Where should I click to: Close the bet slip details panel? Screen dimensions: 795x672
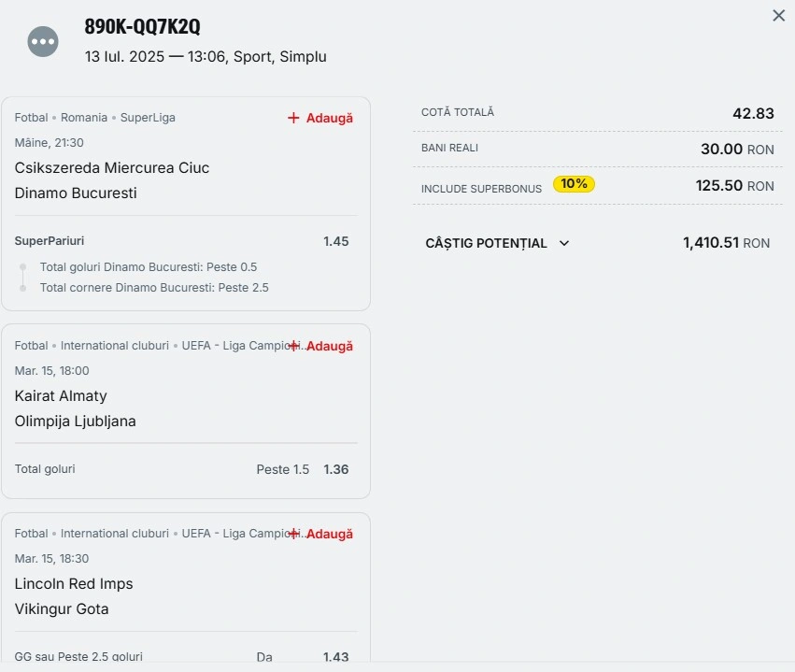coord(779,16)
